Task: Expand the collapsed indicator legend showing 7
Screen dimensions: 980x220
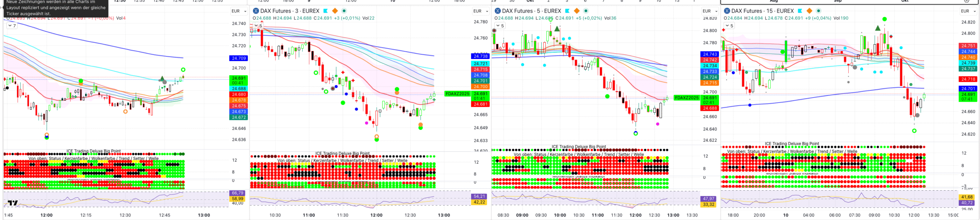Action: pyautogui.click(x=12, y=26)
